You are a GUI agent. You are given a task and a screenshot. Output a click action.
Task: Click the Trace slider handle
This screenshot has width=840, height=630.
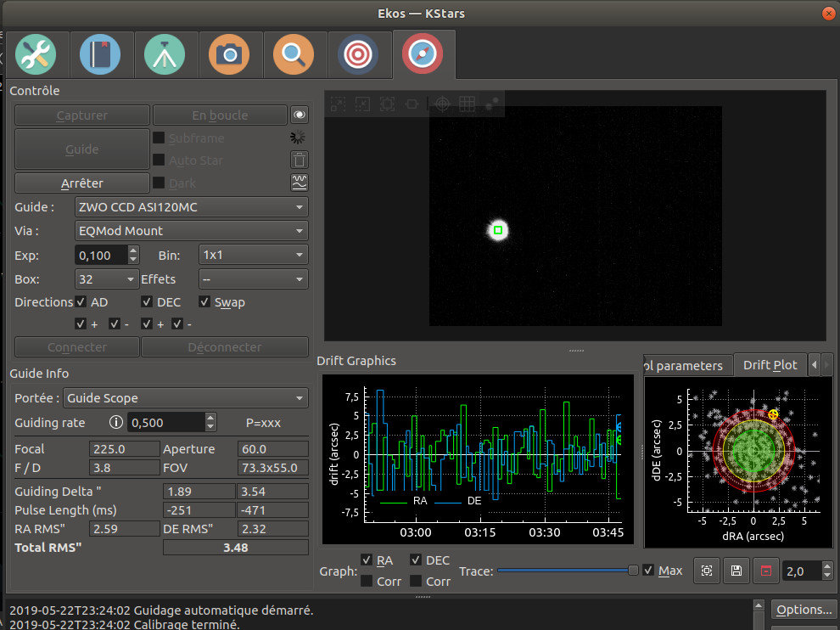coord(633,571)
